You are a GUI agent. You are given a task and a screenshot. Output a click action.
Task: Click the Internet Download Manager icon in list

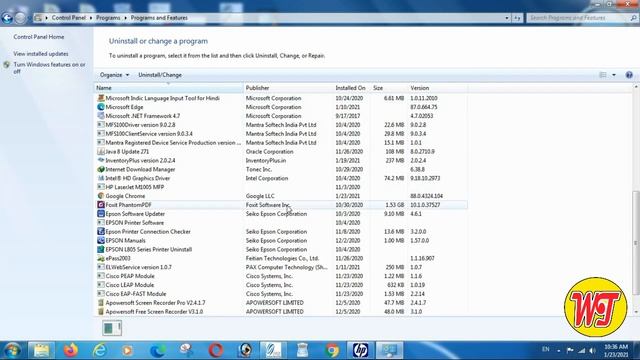(101, 169)
